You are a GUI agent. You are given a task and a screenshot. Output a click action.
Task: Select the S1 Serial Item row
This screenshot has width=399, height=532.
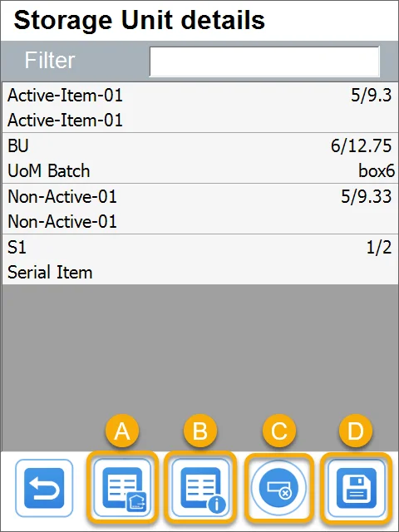(200, 259)
